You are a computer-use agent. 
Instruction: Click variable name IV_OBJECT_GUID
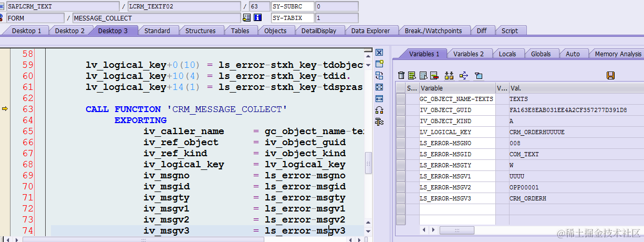[x=445, y=110]
